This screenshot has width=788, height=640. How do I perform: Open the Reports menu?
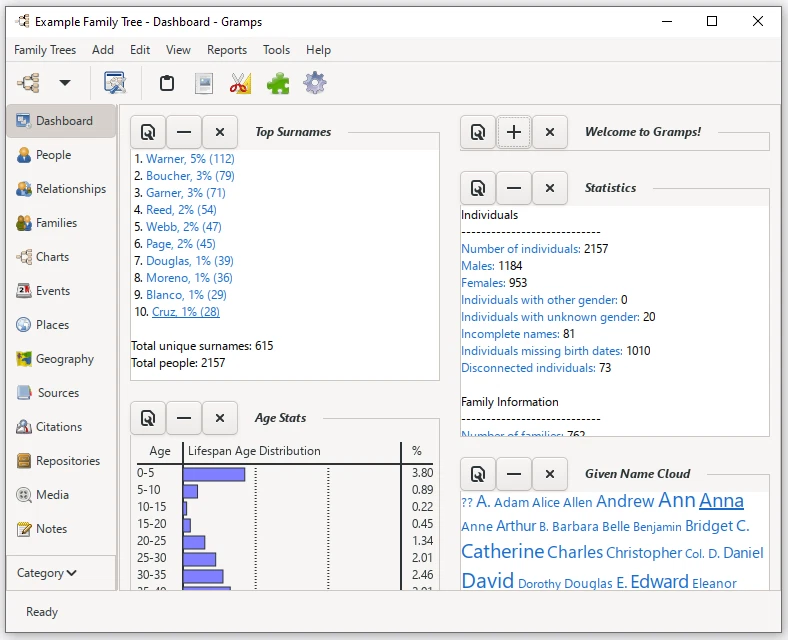(x=227, y=50)
